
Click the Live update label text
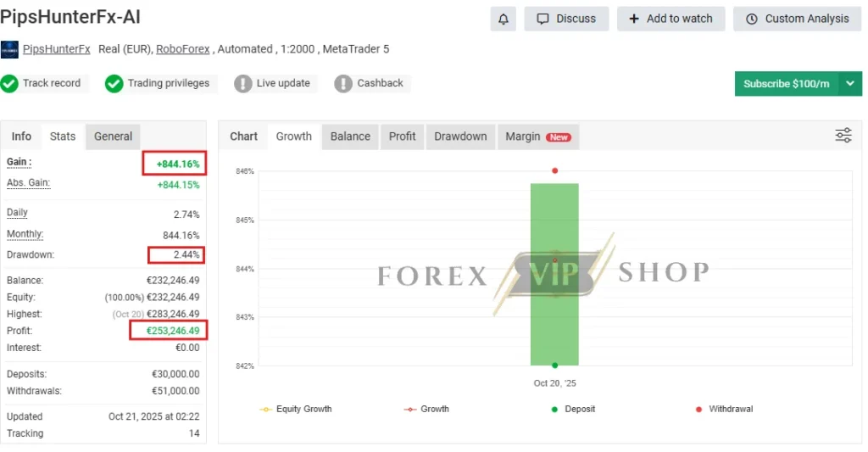click(x=283, y=83)
